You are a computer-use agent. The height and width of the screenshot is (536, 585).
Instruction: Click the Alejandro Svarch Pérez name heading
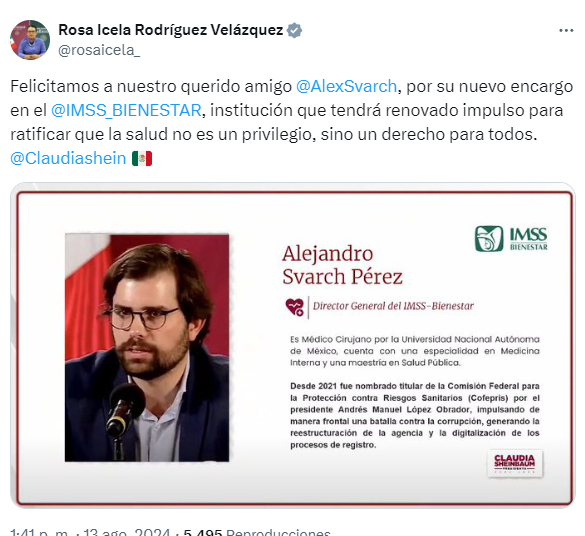click(x=342, y=265)
